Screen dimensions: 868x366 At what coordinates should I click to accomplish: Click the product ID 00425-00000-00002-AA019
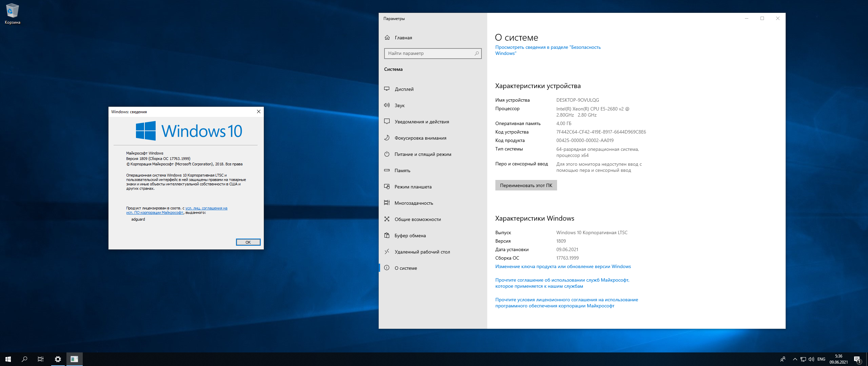(585, 140)
